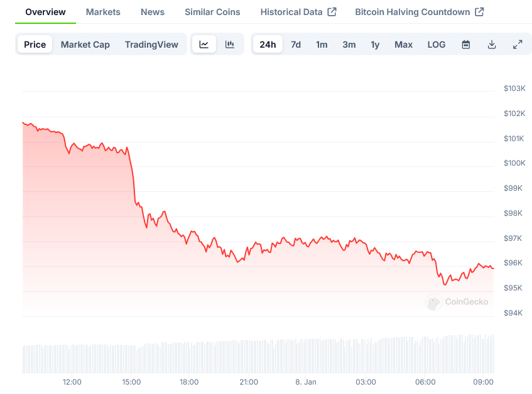The width and height of the screenshot is (532, 394).
Task: Open the calendar date range picker
Action: (465, 45)
